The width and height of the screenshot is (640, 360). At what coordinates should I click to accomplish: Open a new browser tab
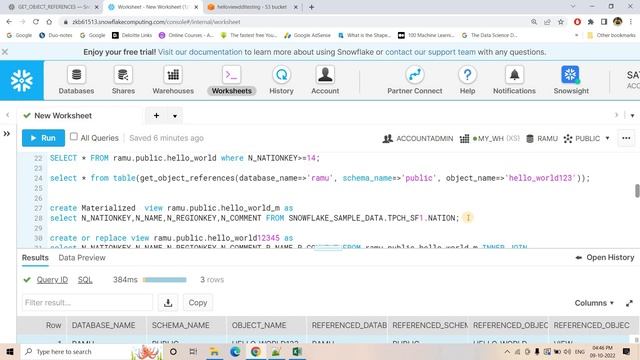pos(311,7)
